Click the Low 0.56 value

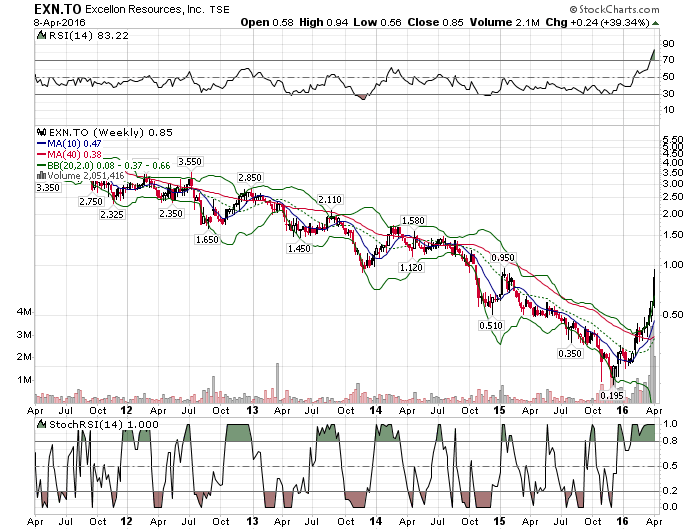[x=378, y=22]
